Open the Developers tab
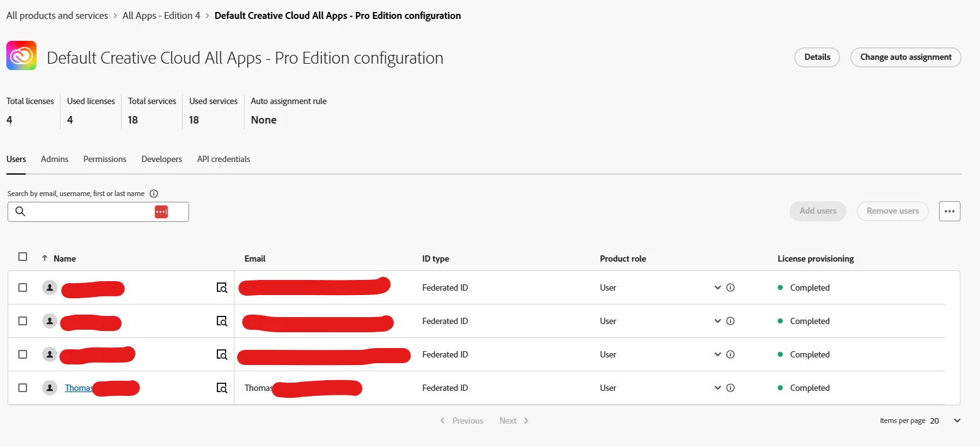Screen dimensions: 980x447 pyautogui.click(x=161, y=159)
